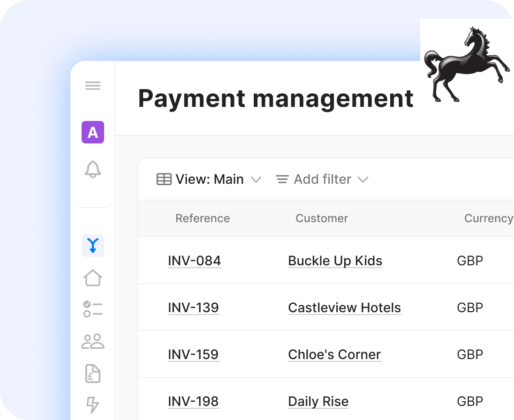Image resolution: width=514 pixels, height=420 pixels.
Task: Select the blue merge arrow sidebar icon
Action: click(93, 245)
